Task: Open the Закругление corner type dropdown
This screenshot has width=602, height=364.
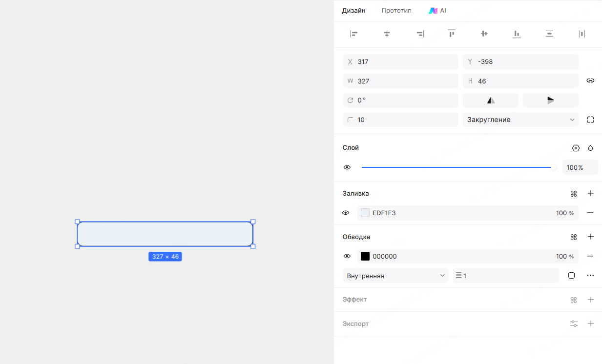Action: (520, 120)
